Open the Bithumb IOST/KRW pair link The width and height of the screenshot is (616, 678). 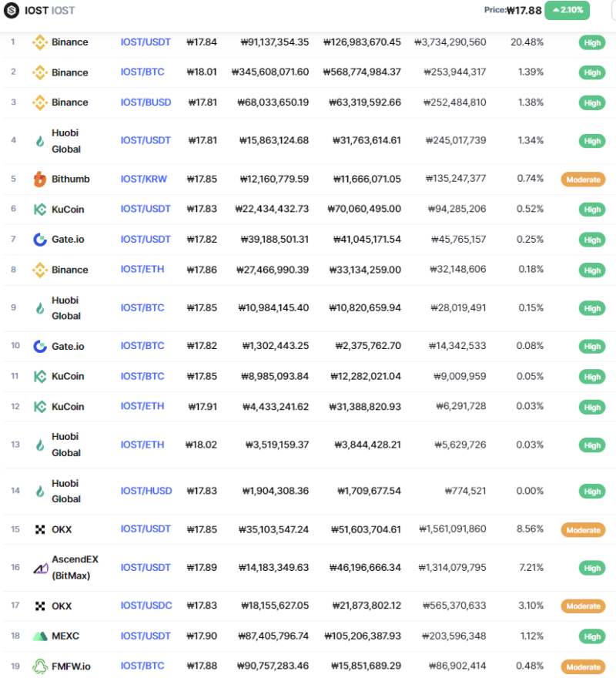[143, 179]
